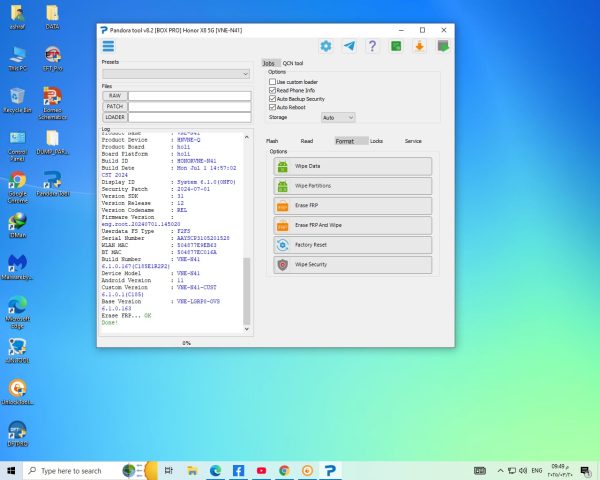600x480 pixels.
Task: Click the orange download arrow icon
Action: (x=420, y=46)
